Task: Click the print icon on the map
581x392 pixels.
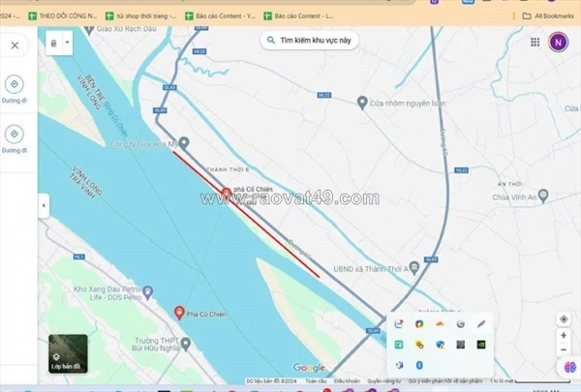Action: (52, 44)
